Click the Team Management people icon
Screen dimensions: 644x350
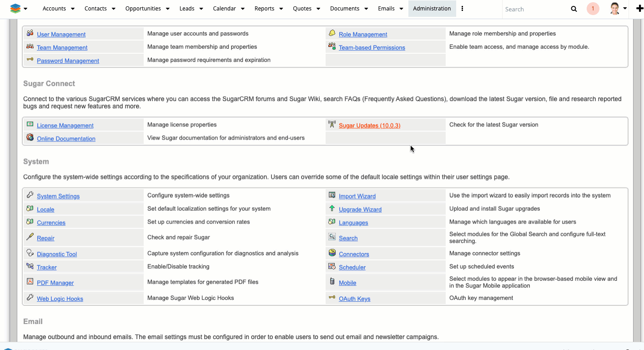click(30, 46)
